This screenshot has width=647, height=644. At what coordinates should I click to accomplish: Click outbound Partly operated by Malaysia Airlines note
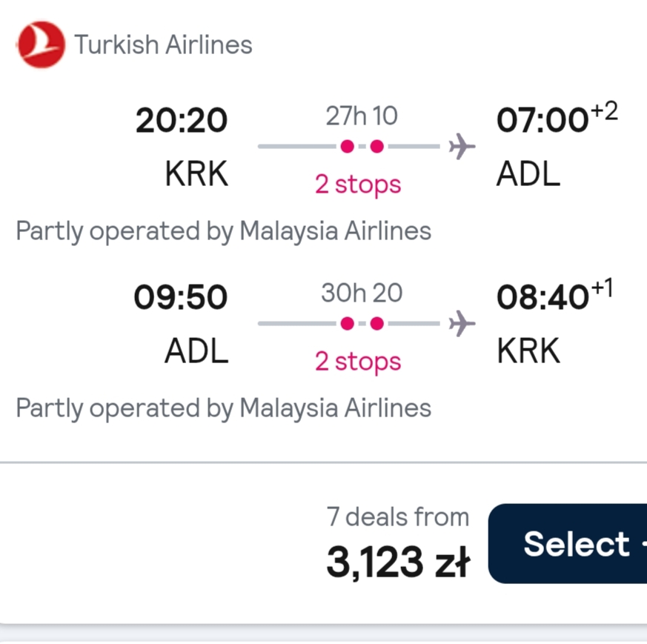(x=223, y=231)
